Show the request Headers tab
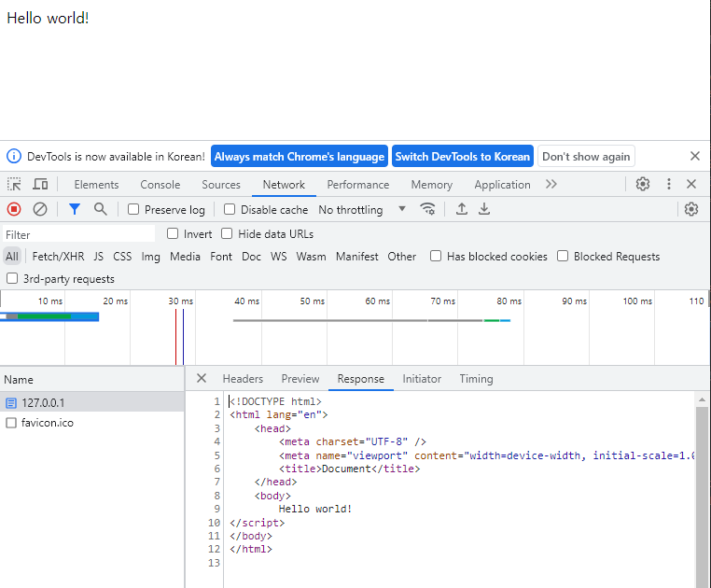Image resolution: width=711 pixels, height=588 pixels. (243, 379)
